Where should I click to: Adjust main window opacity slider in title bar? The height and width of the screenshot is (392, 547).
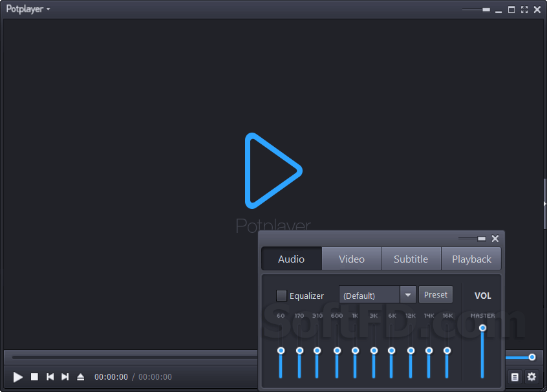476,10
